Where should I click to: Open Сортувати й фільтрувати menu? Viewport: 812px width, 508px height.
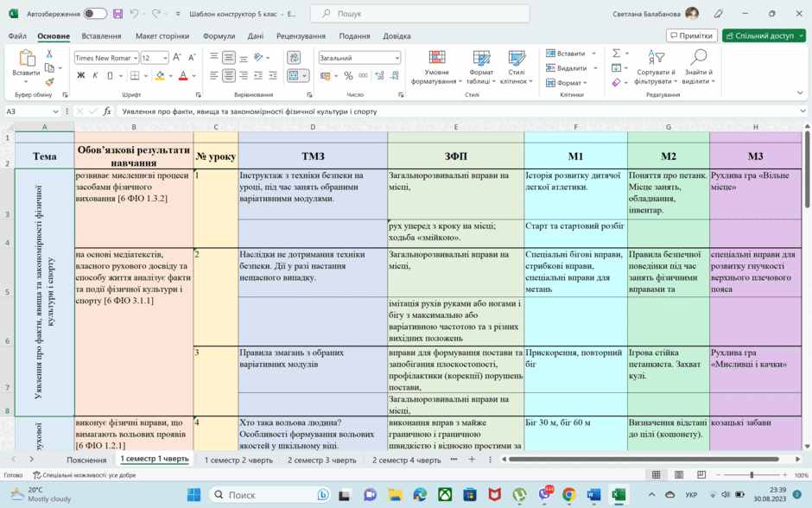pos(656,67)
